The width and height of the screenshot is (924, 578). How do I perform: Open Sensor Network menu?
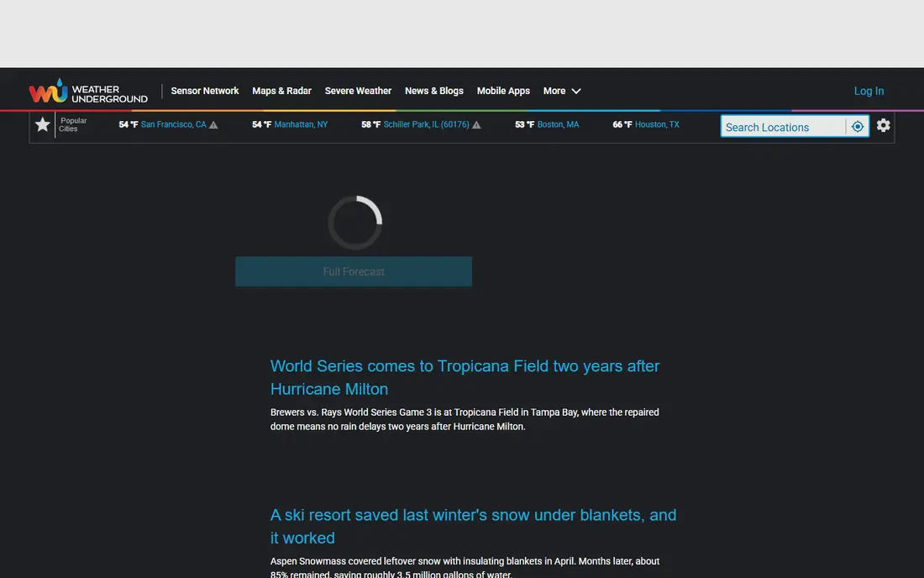pyautogui.click(x=204, y=91)
